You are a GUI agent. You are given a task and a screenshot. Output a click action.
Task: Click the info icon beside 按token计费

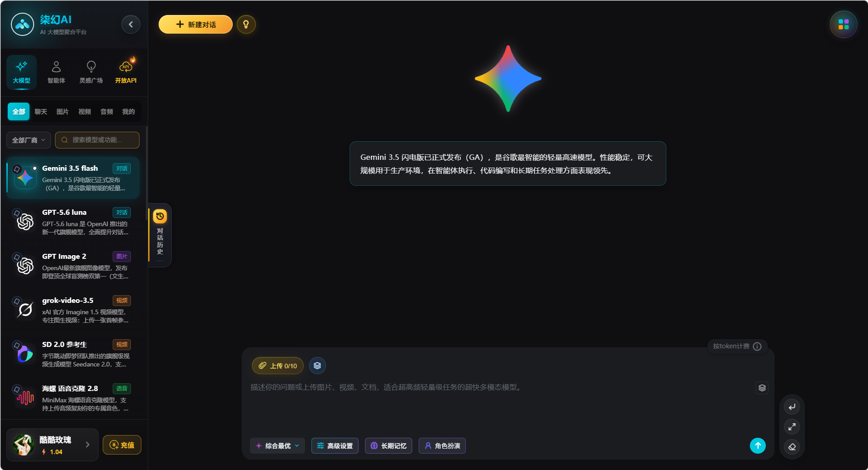coord(757,346)
